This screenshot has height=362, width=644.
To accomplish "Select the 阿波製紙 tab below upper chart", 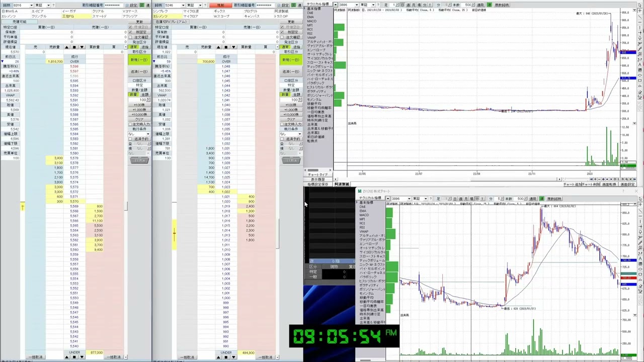I will tap(342, 184).
